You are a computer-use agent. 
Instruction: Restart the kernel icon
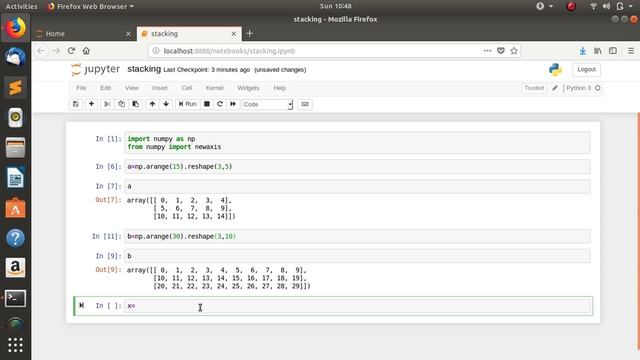[220, 104]
